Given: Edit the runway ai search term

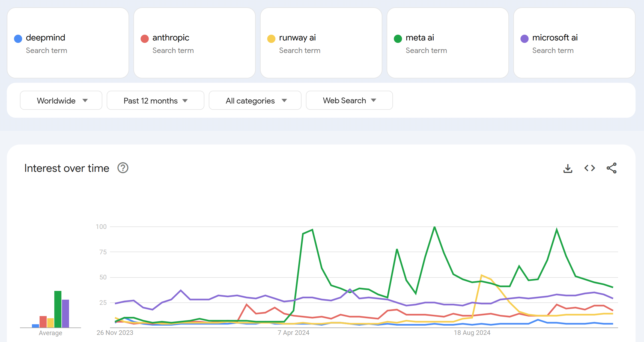Looking at the screenshot, I should pyautogui.click(x=321, y=43).
